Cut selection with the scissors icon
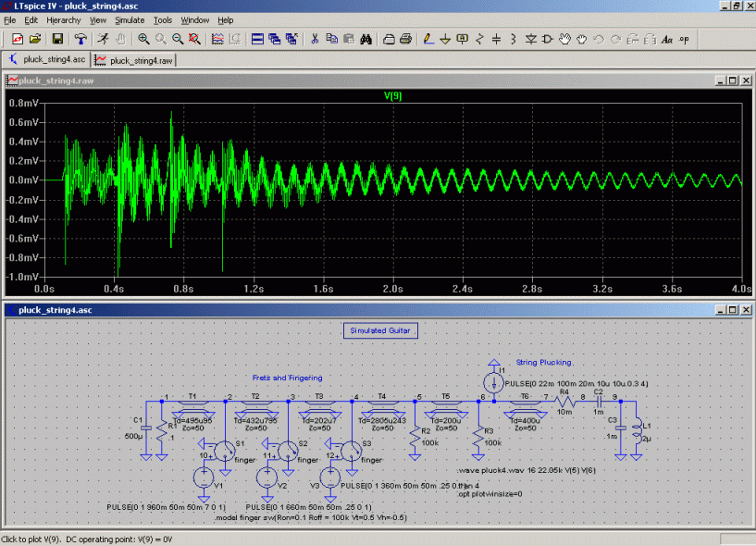This screenshot has height=546, width=756. (315, 39)
